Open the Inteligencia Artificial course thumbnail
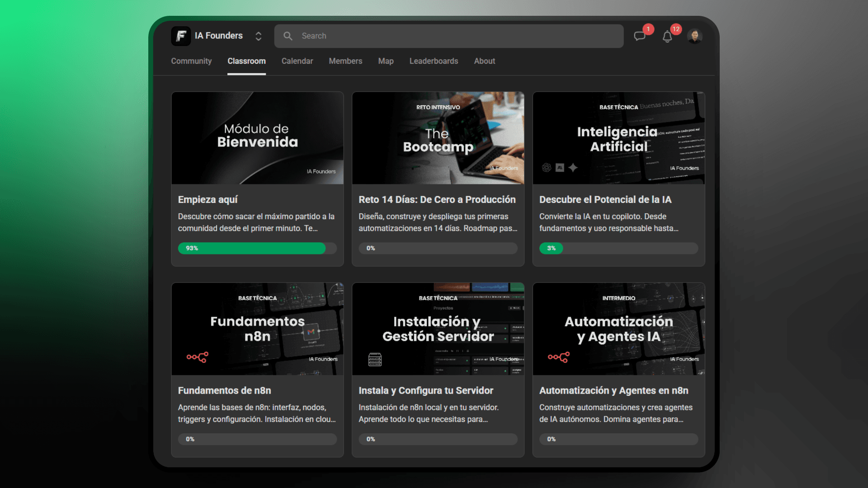 [x=618, y=138]
